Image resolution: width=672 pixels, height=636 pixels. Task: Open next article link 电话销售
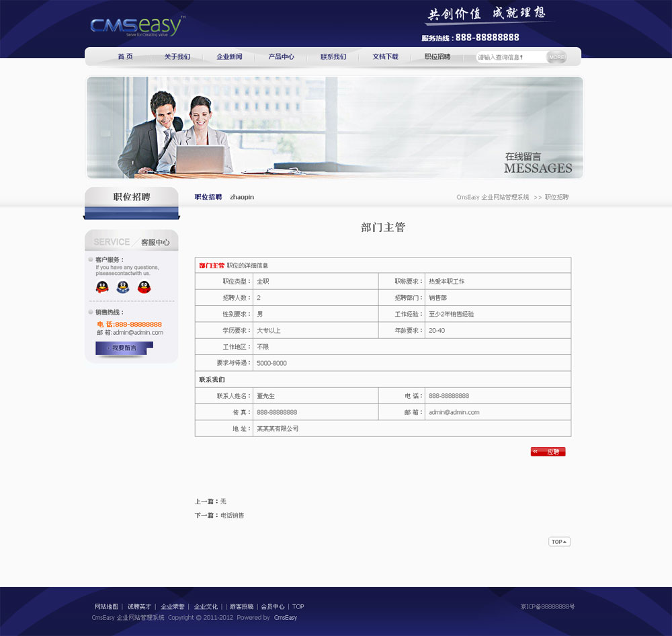[233, 516]
